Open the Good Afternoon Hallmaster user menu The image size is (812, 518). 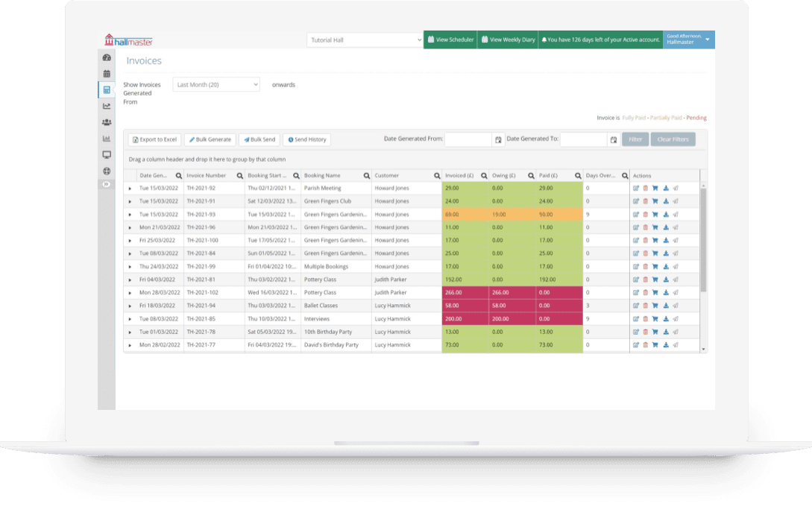(688, 40)
